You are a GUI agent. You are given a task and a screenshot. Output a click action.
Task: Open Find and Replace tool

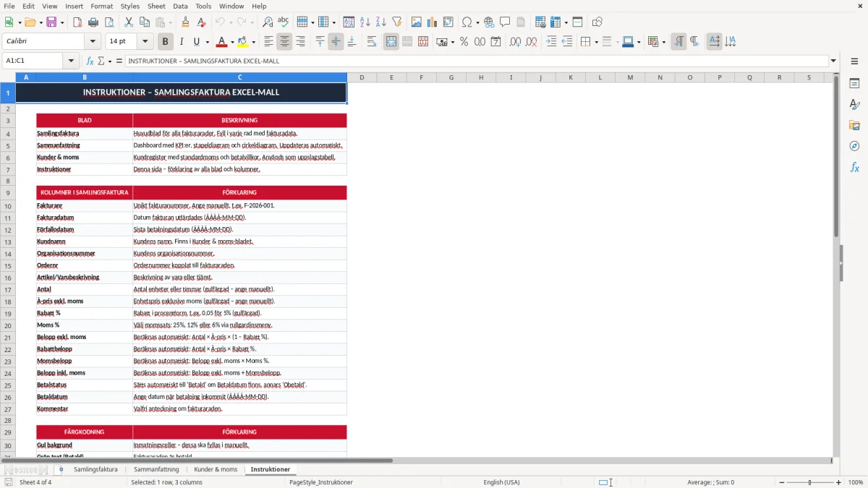[268, 22]
